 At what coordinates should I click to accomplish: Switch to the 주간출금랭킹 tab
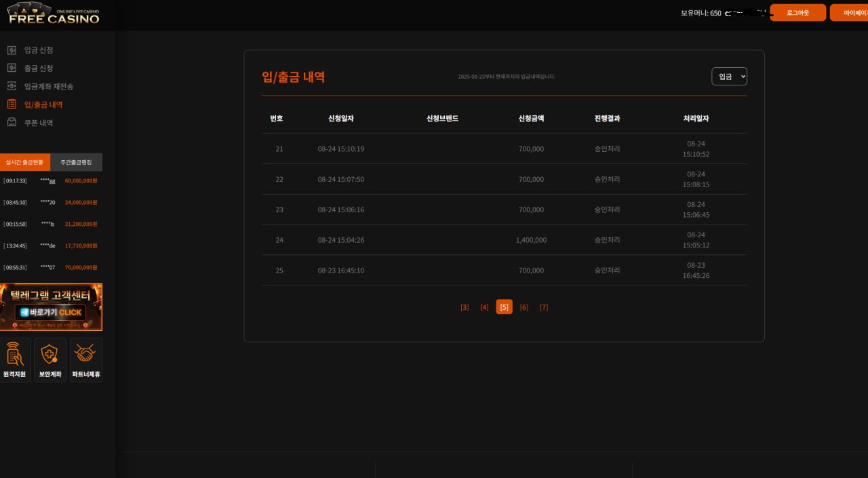point(76,162)
